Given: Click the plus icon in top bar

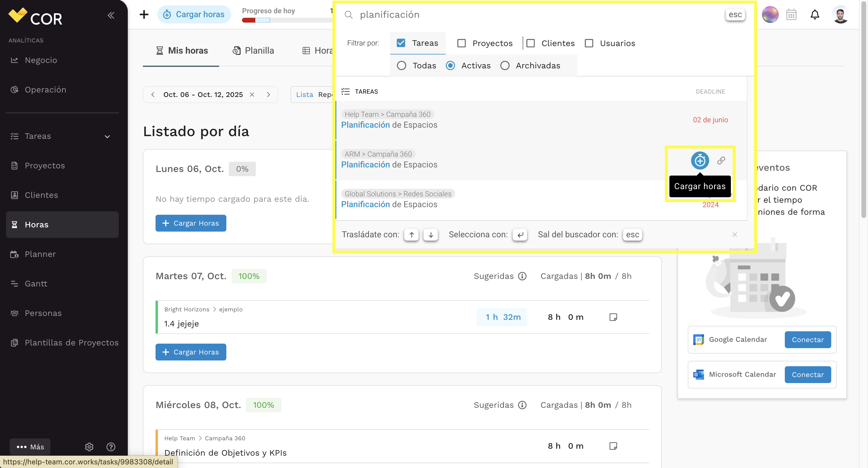Looking at the screenshot, I should coord(144,14).
